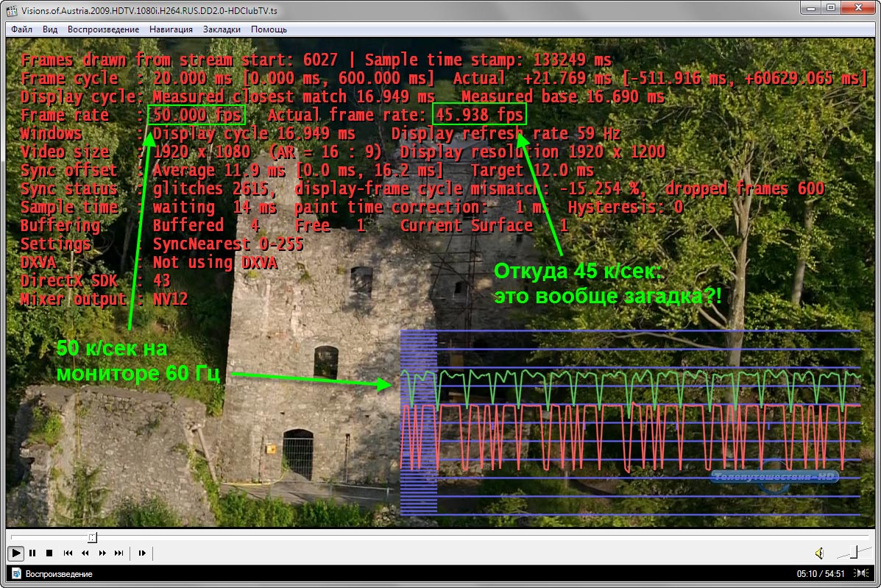
Task: Skip to the next track
Action: pos(119,553)
